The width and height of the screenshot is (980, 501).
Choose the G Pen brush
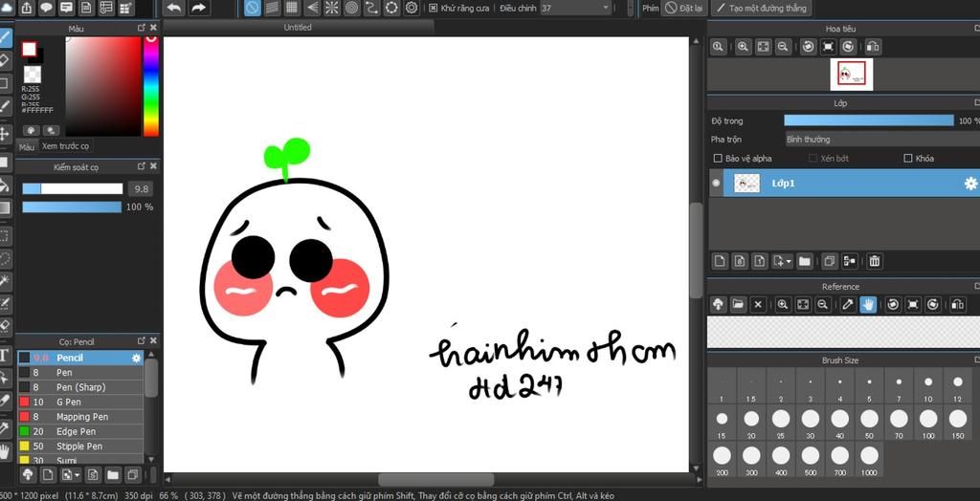(x=80, y=403)
